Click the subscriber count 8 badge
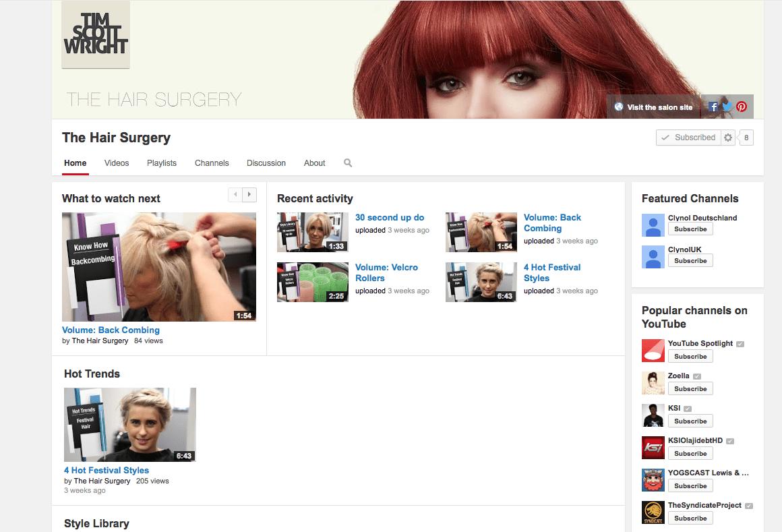 tap(746, 138)
